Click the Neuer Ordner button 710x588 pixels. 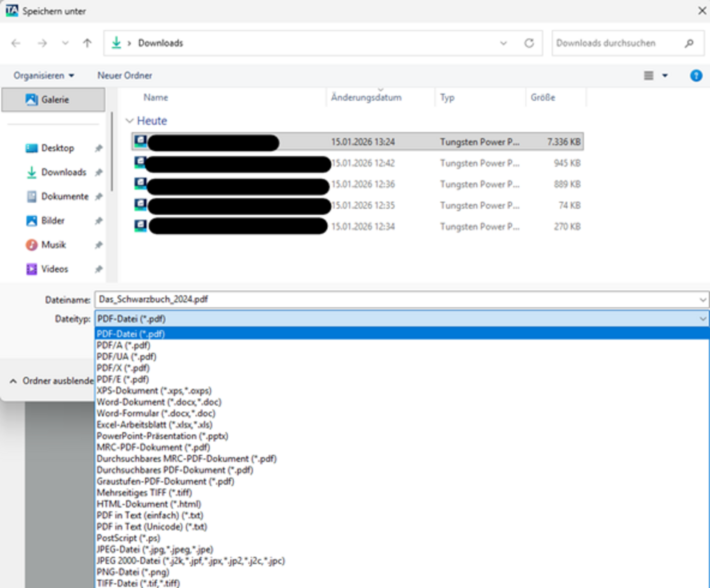pyautogui.click(x=125, y=76)
